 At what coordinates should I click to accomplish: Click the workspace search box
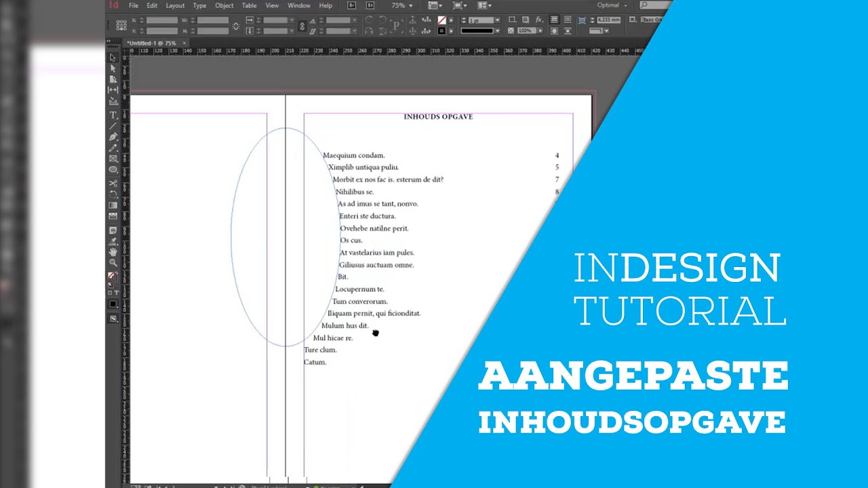point(654,5)
